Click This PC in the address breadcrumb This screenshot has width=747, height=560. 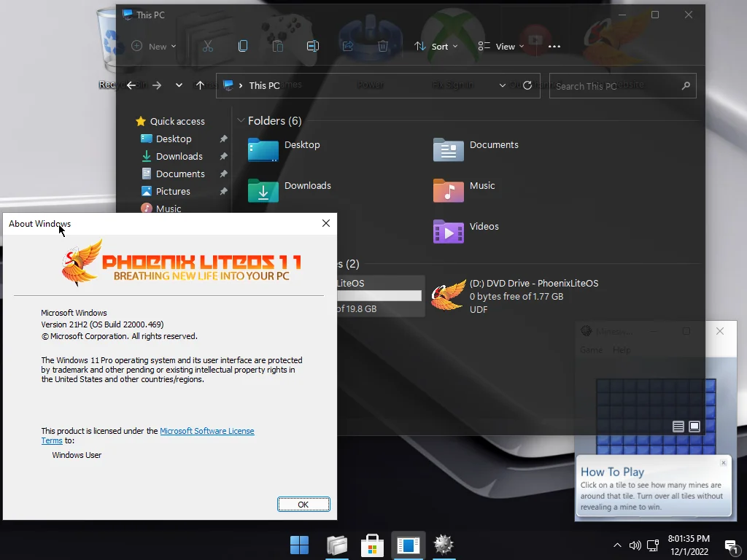[x=264, y=85]
